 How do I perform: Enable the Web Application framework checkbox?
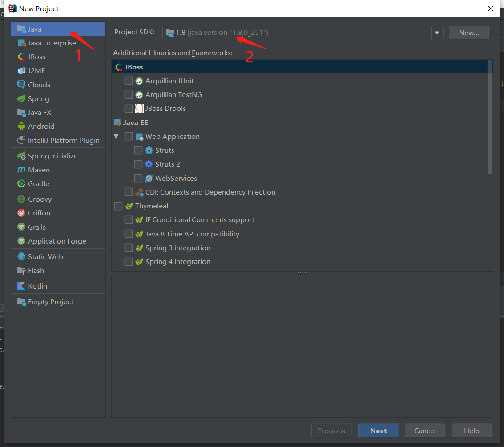129,136
